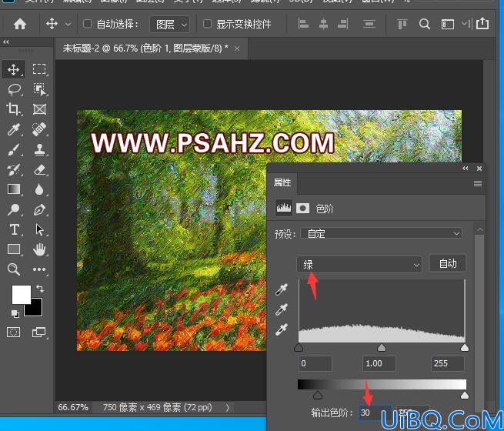Click the highlight input field 255
Image resolution: width=504 pixels, height=431 pixels.
click(447, 363)
